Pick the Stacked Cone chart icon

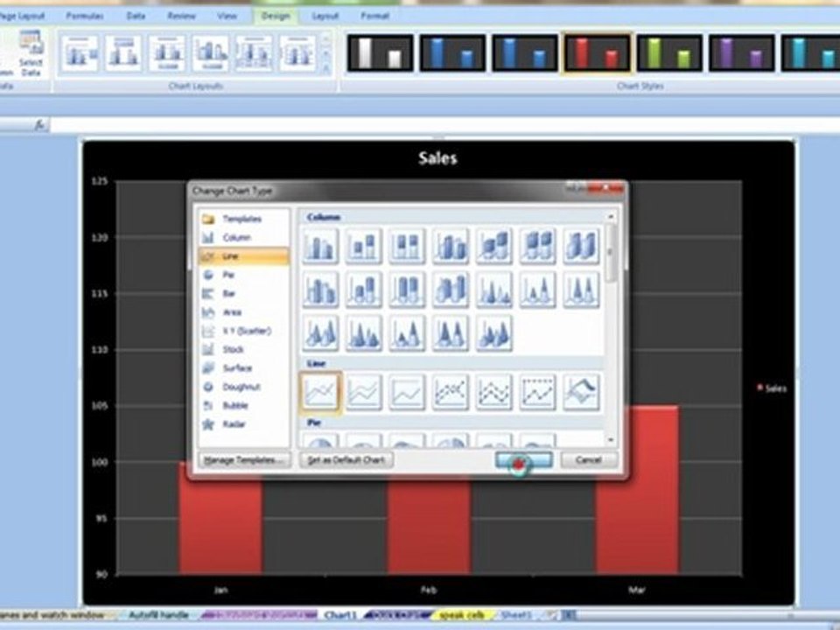pos(537,290)
